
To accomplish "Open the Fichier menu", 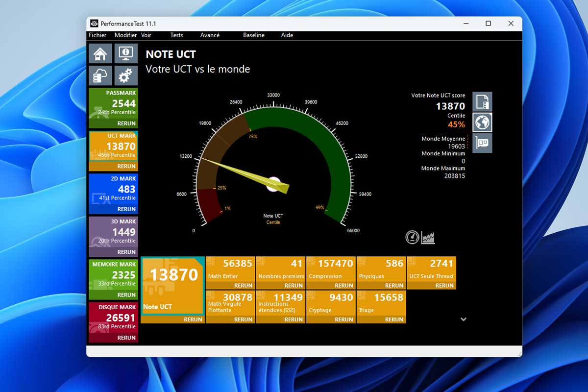I will point(98,35).
